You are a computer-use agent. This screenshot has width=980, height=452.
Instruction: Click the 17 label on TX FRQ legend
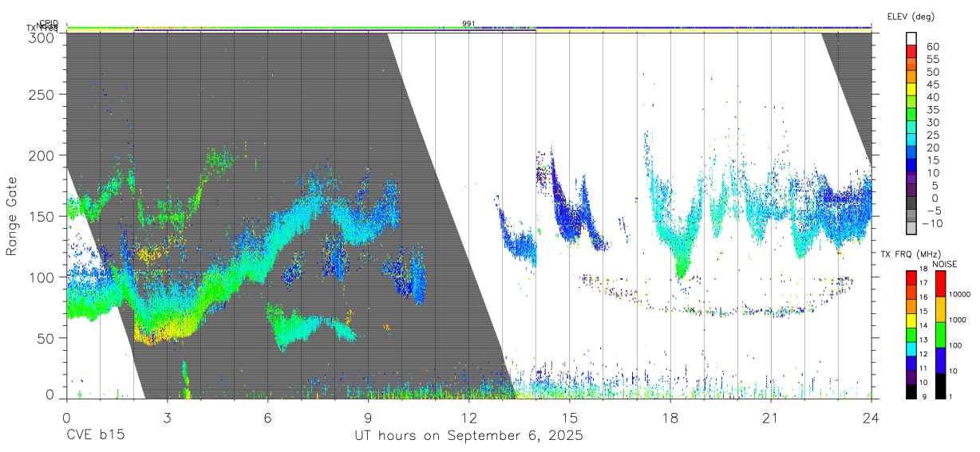point(923,283)
